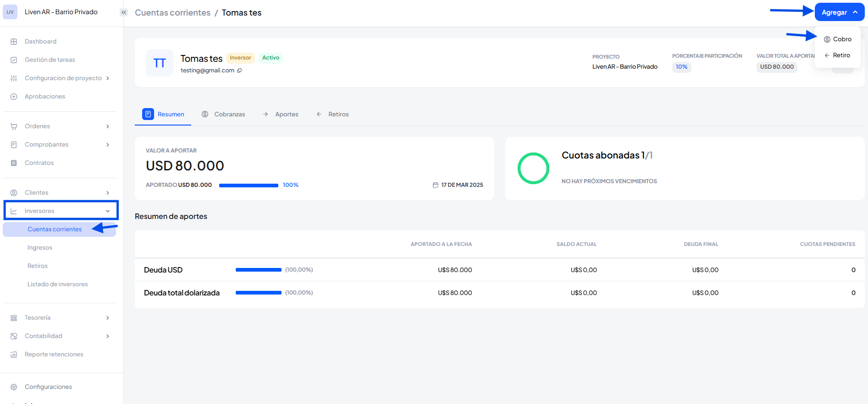The height and width of the screenshot is (404, 868).
Task: Click the LIV project avatar logo
Action: tap(10, 12)
